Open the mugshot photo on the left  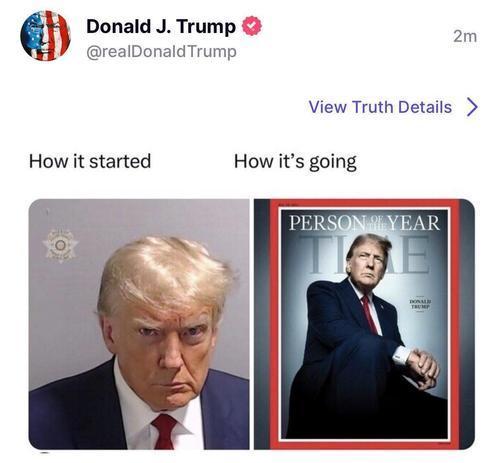tap(139, 324)
